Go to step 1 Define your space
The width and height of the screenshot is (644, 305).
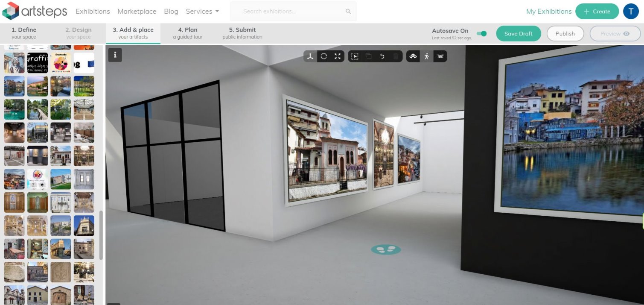(24, 33)
